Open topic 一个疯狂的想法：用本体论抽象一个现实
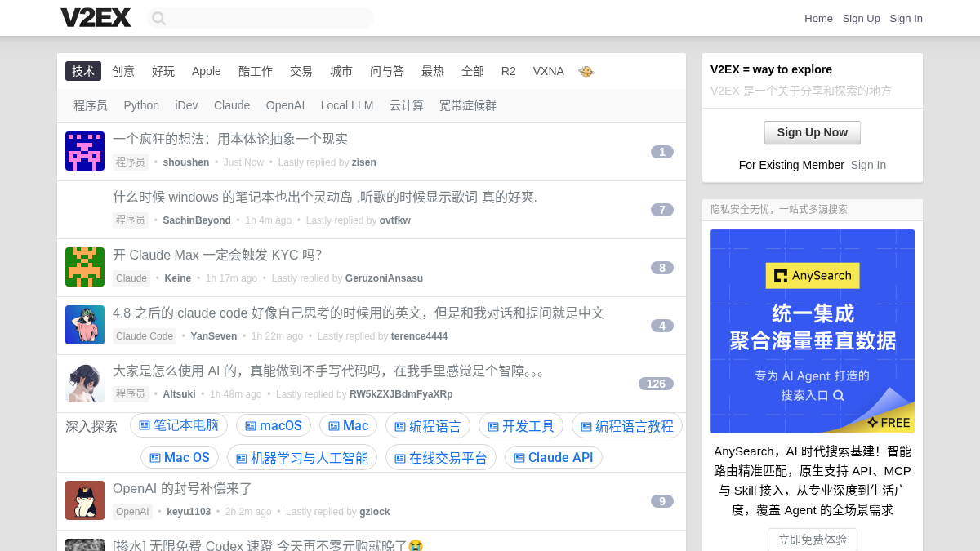The height and width of the screenshot is (551, 980). [x=230, y=140]
